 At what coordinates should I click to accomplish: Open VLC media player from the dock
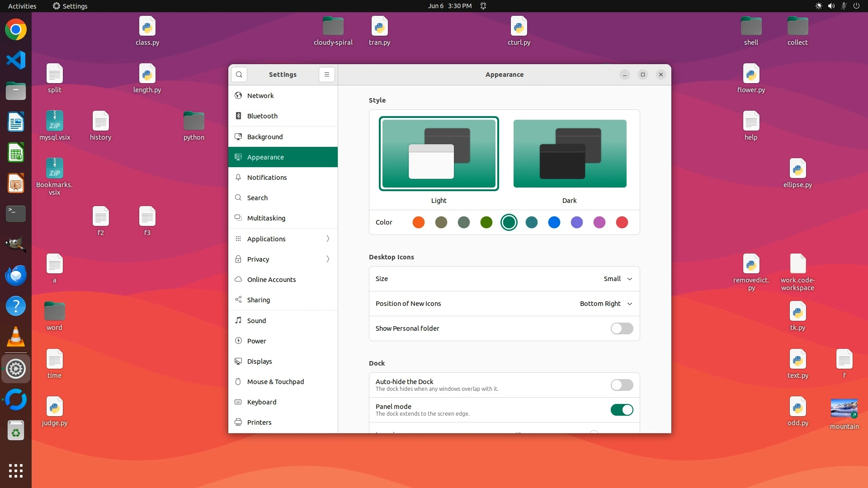coord(16,337)
